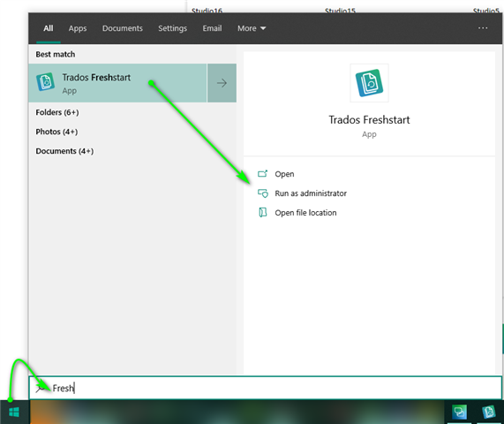
Task: Click Open for Trados Freshstart
Action: click(284, 174)
